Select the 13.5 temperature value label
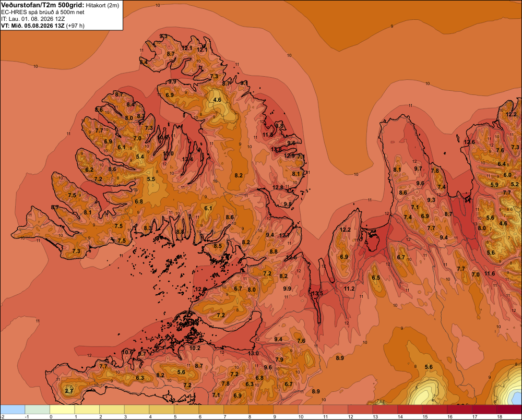Screen dimensions: 522x420 tap(317, 293)
